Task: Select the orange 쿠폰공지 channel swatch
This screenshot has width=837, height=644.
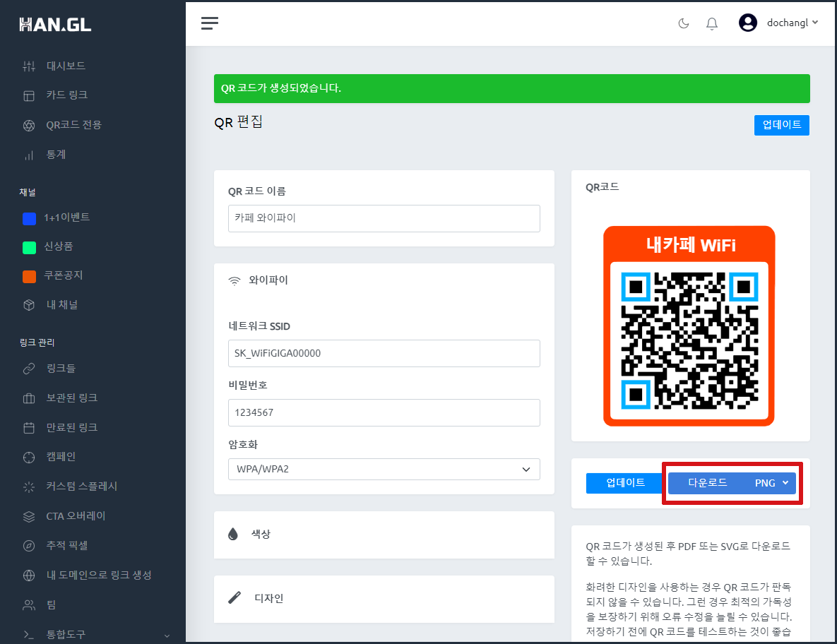Action: tap(30, 276)
